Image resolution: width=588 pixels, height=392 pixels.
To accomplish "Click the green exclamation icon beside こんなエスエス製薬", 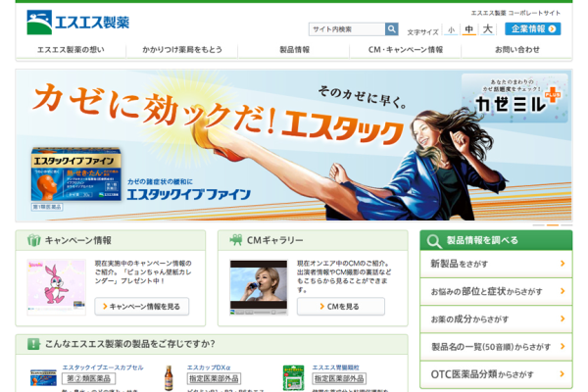I will coord(33,344).
